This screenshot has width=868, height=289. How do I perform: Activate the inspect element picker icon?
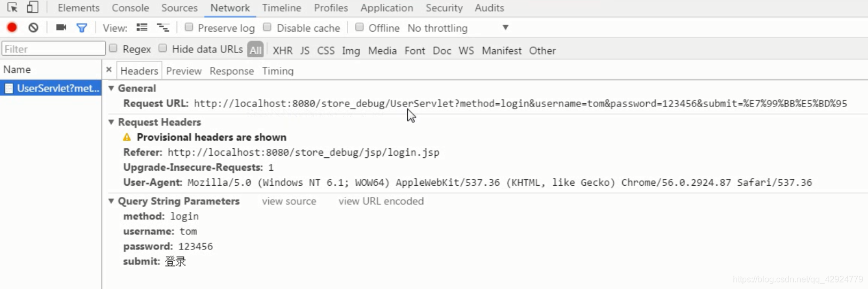pos(12,7)
